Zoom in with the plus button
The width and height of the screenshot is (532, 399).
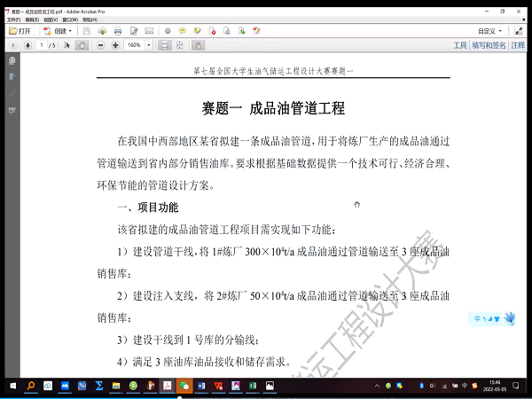click(x=115, y=45)
